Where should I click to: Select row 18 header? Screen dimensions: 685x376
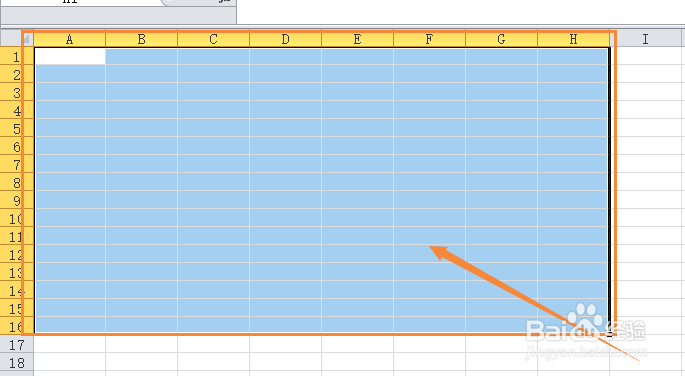17,362
